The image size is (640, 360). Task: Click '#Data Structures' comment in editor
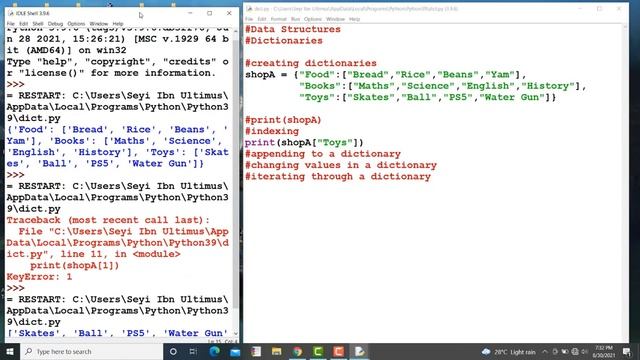pyautogui.click(x=293, y=29)
